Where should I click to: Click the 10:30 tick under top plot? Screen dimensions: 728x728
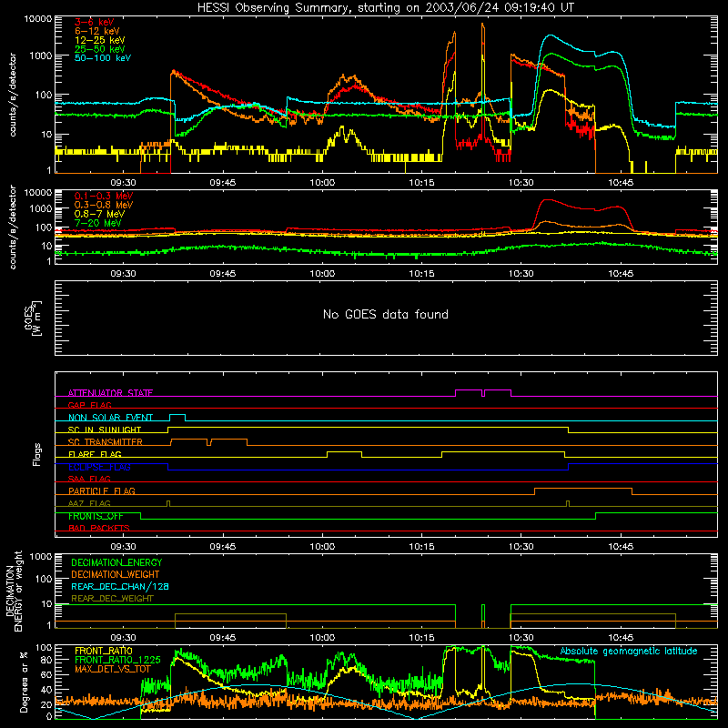521,183
